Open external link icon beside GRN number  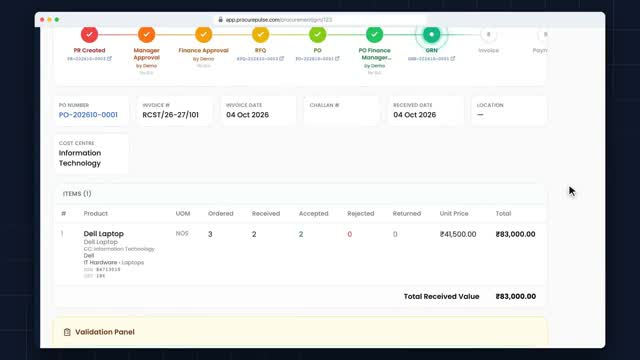[453, 58]
